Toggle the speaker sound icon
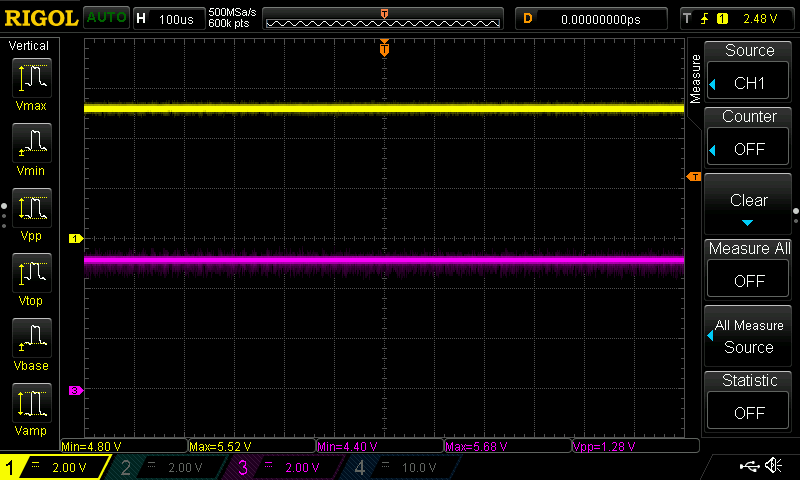800x480 pixels. 773,465
